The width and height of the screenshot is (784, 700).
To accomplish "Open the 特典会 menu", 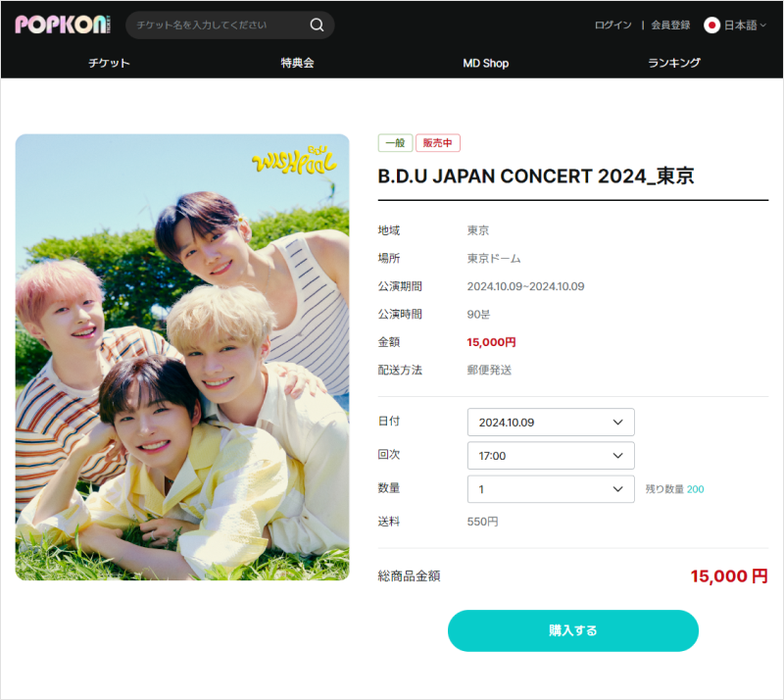I will coord(297,63).
